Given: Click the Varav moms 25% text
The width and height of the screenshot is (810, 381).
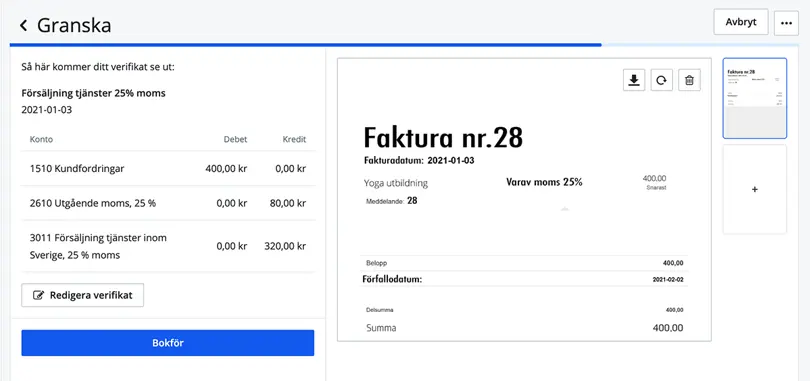Looking at the screenshot, I should click(x=544, y=182).
